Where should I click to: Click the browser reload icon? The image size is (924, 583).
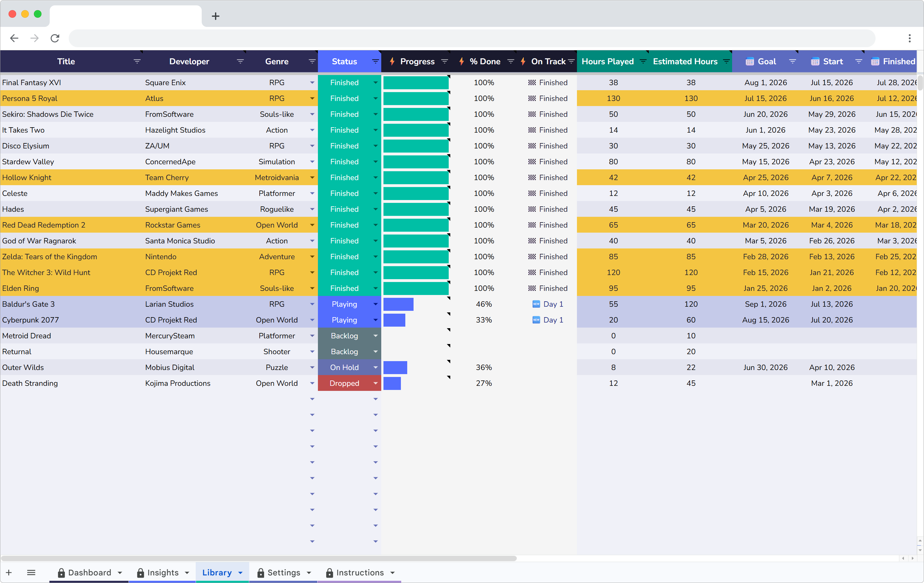55,38
